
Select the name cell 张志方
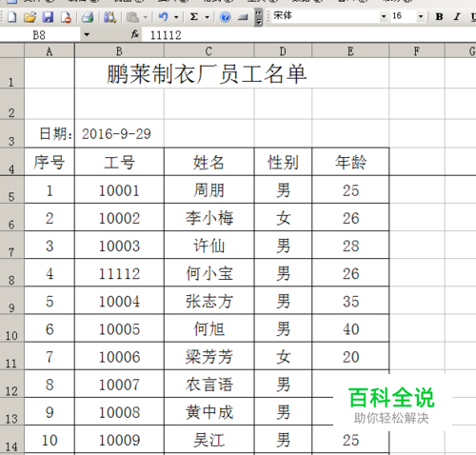pos(208,301)
